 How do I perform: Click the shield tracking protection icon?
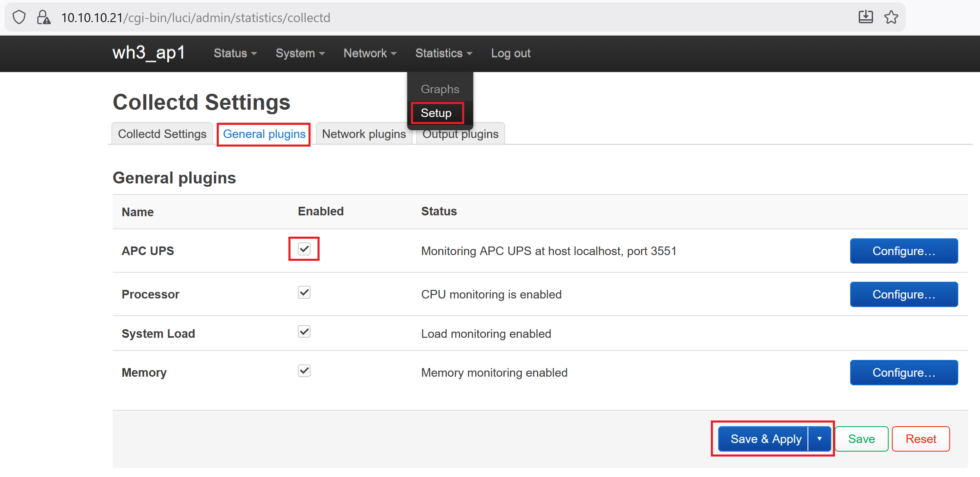tap(19, 18)
